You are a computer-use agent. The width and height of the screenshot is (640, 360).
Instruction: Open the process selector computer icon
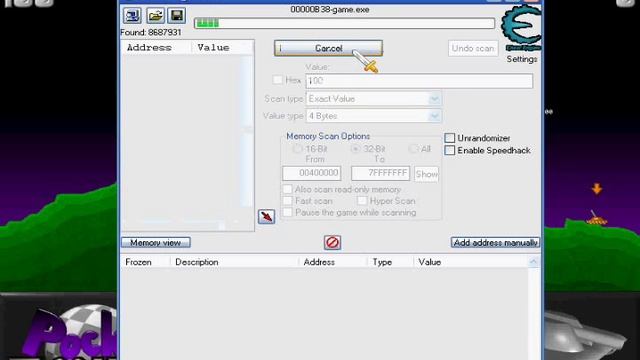tap(132, 16)
